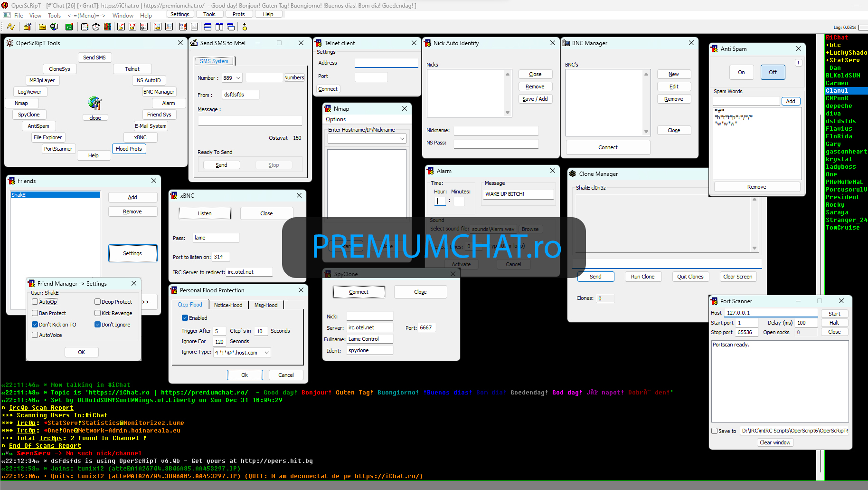868x490 pixels.
Task: Select nick TomCruise in channel nicklist
Action: tap(842, 228)
